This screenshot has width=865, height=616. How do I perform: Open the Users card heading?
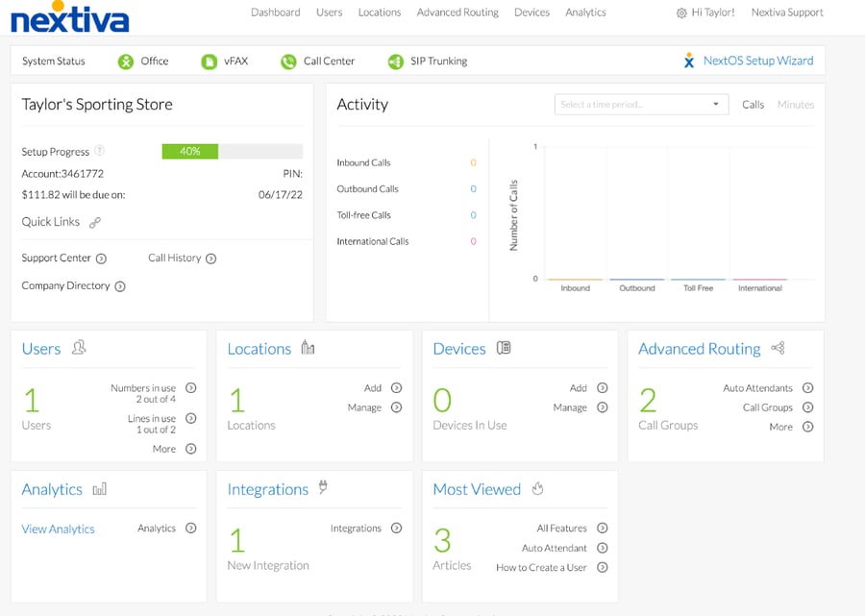[x=41, y=349]
